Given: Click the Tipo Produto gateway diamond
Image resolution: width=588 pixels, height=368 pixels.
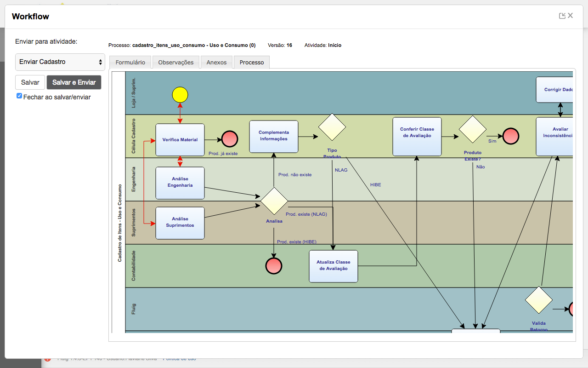Looking at the screenshot, I should click(x=332, y=127).
